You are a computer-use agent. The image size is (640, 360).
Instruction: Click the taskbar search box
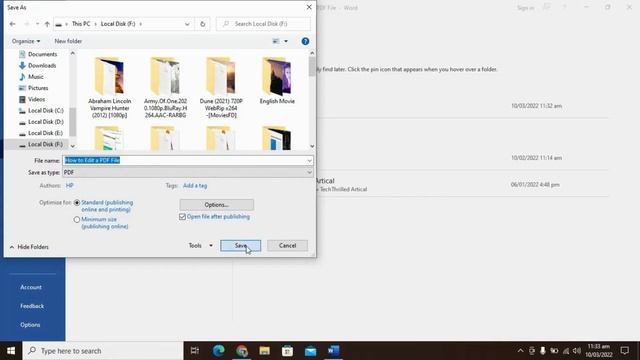103,351
